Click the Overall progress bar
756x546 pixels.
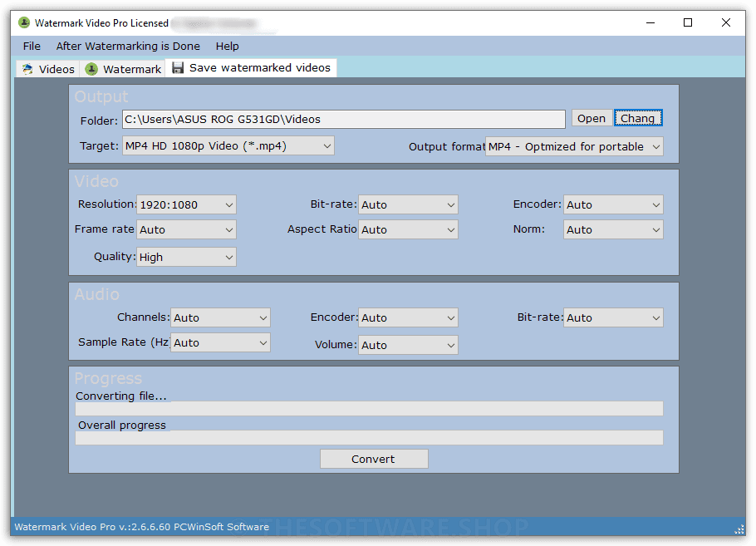click(369, 437)
